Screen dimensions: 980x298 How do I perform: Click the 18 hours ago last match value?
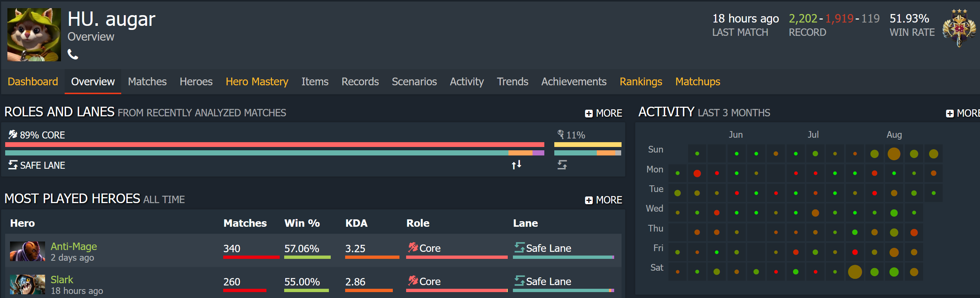(x=745, y=18)
